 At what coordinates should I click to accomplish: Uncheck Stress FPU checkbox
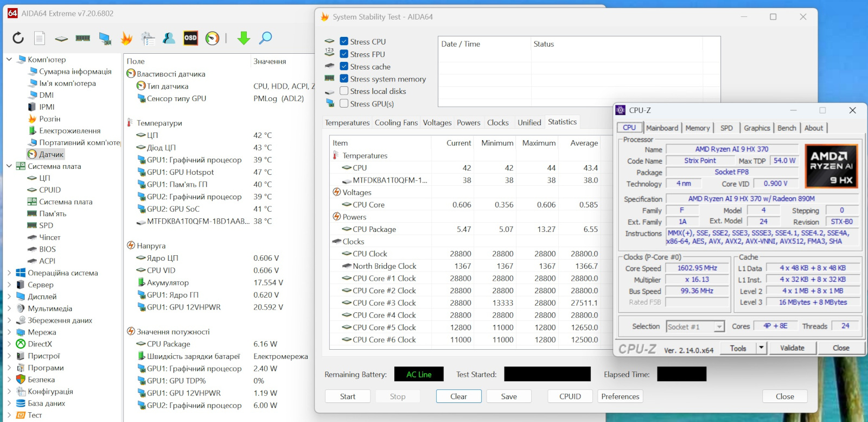tap(344, 54)
